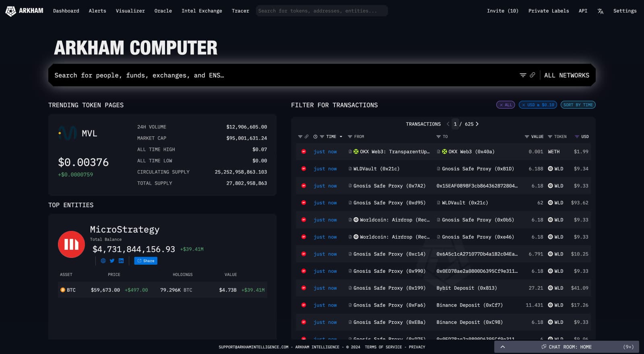This screenshot has width=644, height=354.
Task: Filter by VALUE column filter icon
Action: (527, 137)
